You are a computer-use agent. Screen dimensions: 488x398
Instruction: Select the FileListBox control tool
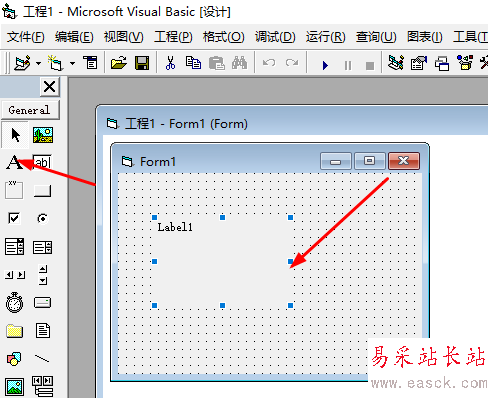pyautogui.click(x=43, y=330)
